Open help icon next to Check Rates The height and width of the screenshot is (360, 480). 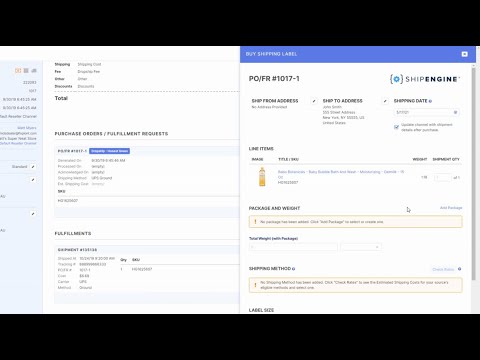pos(460,269)
